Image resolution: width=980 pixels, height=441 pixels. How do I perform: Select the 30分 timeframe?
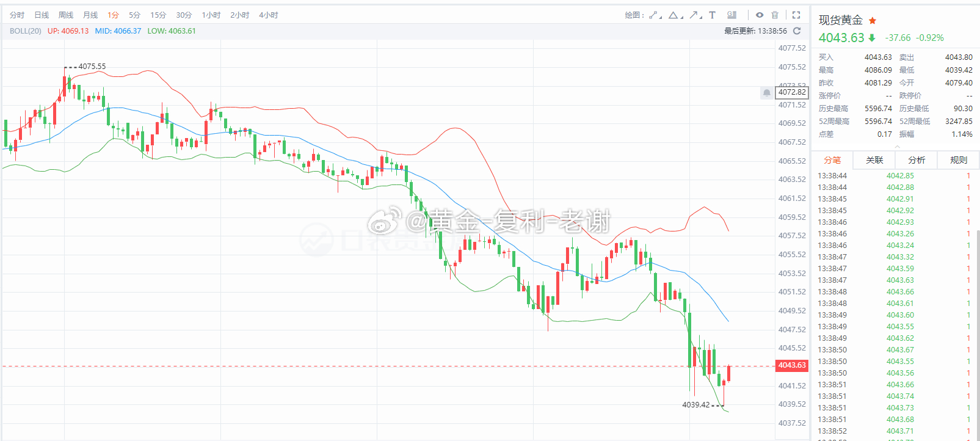pos(184,15)
